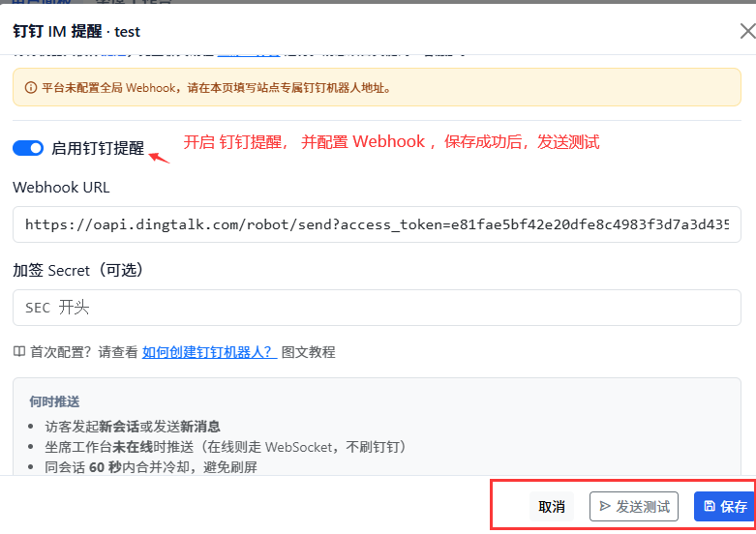Click the warning text 平台未配置全局 Webhook
This screenshot has height=534, width=756.
(109, 88)
